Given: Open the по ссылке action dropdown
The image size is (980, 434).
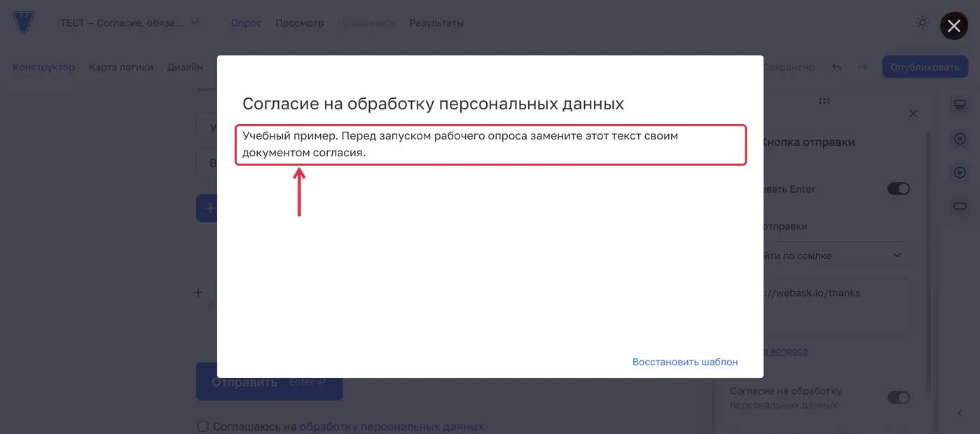Looking at the screenshot, I should [836, 256].
